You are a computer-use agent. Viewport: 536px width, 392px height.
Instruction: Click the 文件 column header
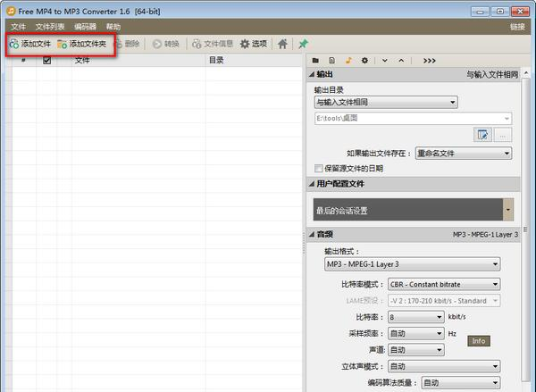138,61
